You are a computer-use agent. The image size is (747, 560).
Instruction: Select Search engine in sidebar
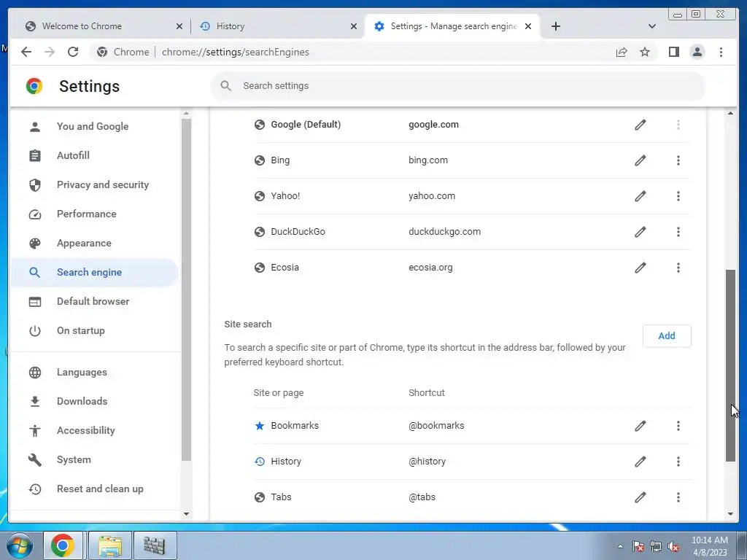(x=94, y=273)
